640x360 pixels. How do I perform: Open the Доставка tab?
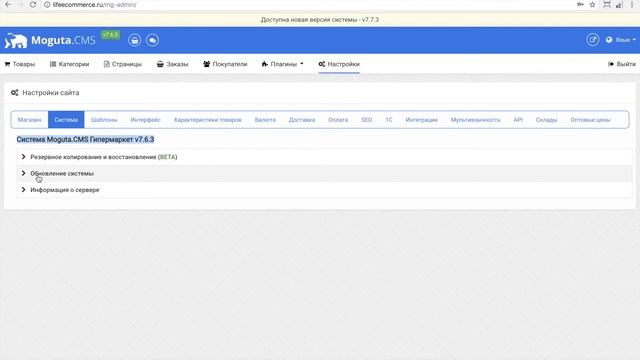click(x=302, y=120)
